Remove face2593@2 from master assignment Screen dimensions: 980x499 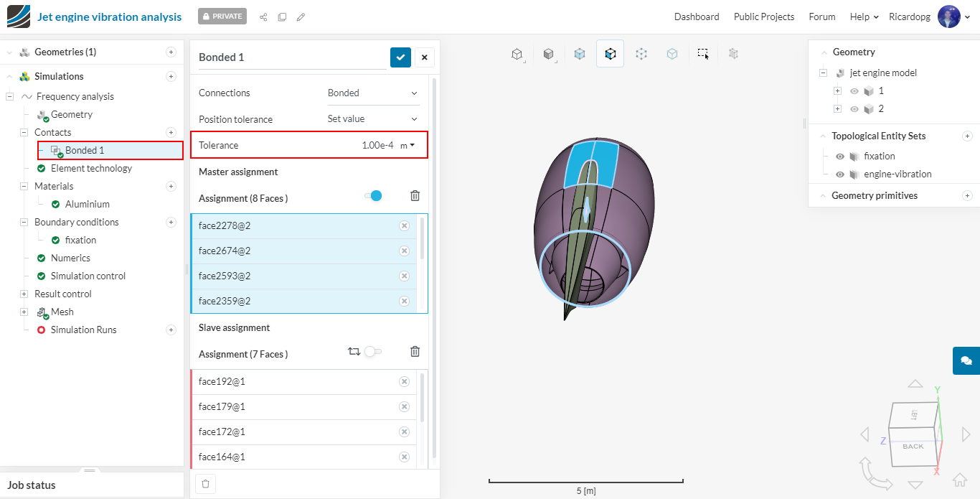[404, 276]
